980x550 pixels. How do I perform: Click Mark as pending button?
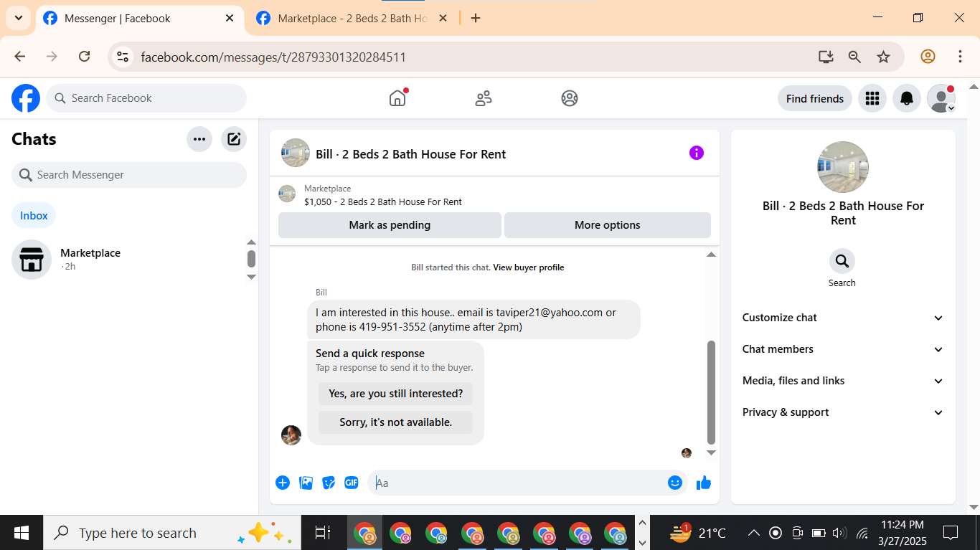click(x=390, y=225)
